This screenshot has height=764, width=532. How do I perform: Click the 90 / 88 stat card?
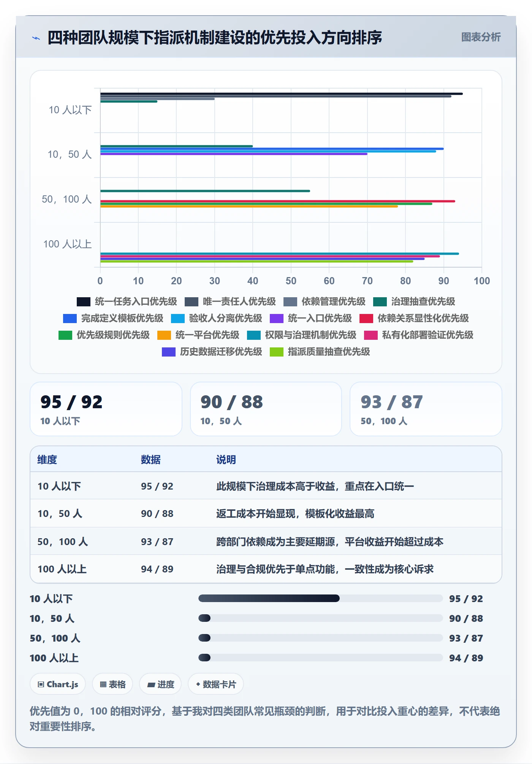click(266, 409)
